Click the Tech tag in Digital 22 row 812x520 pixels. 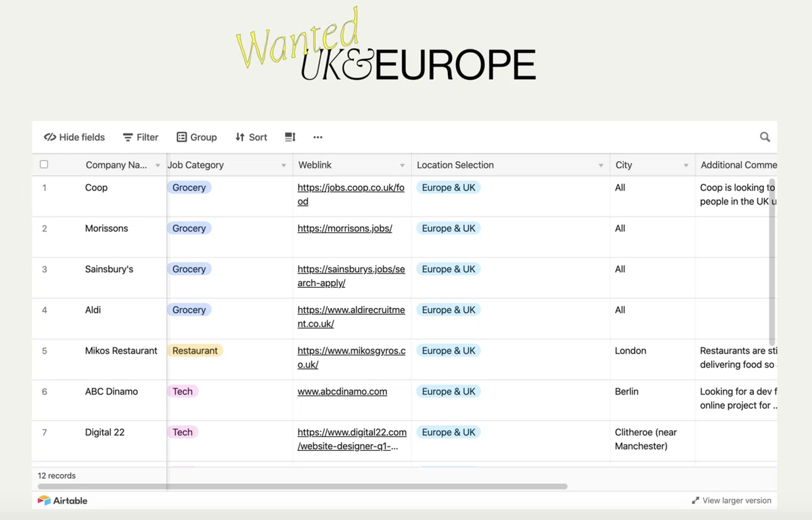[183, 432]
